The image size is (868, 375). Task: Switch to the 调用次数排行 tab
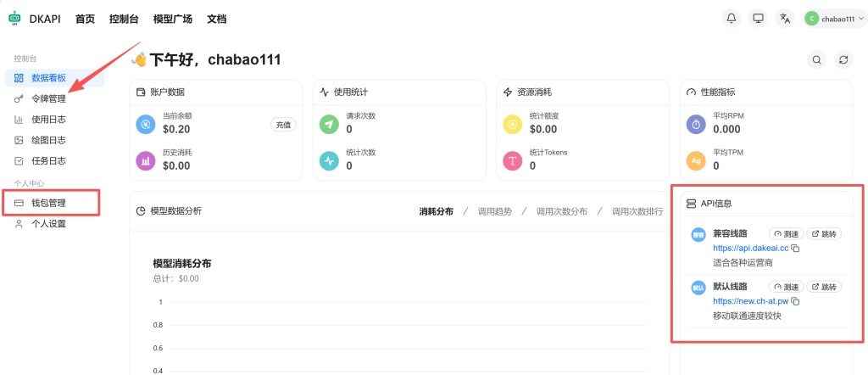coord(637,211)
